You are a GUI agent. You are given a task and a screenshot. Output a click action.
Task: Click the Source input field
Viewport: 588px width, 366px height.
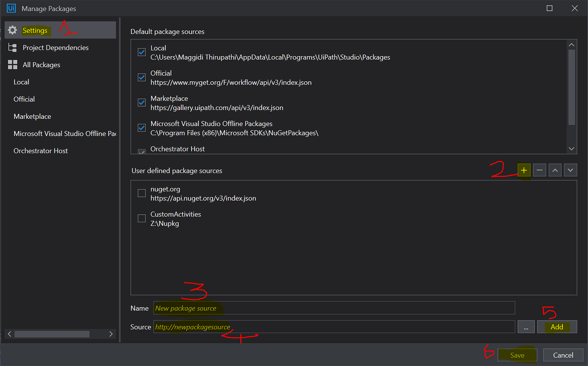click(x=334, y=327)
